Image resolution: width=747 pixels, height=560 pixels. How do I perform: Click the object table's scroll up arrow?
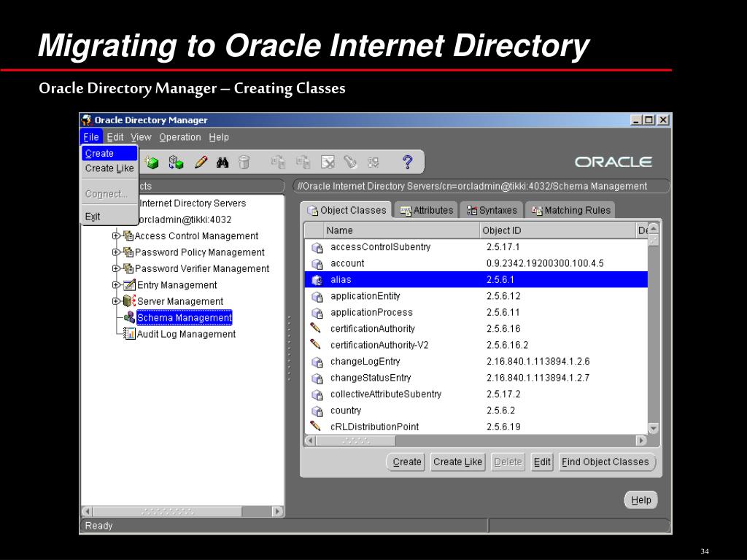click(x=654, y=228)
